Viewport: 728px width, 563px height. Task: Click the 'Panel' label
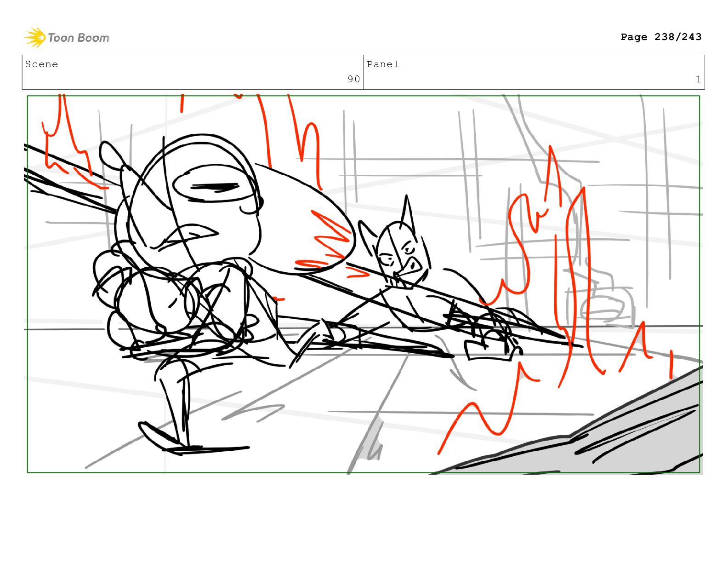pyautogui.click(x=383, y=64)
